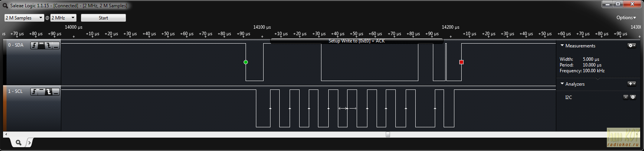Screen dimensions: 644x151
Task: Start the capture
Action: point(103,18)
